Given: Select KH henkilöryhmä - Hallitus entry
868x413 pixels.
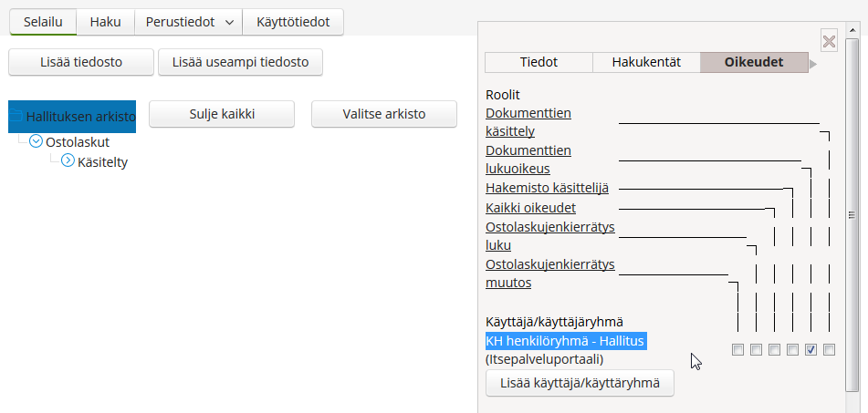Looking at the screenshot, I should [x=566, y=341].
